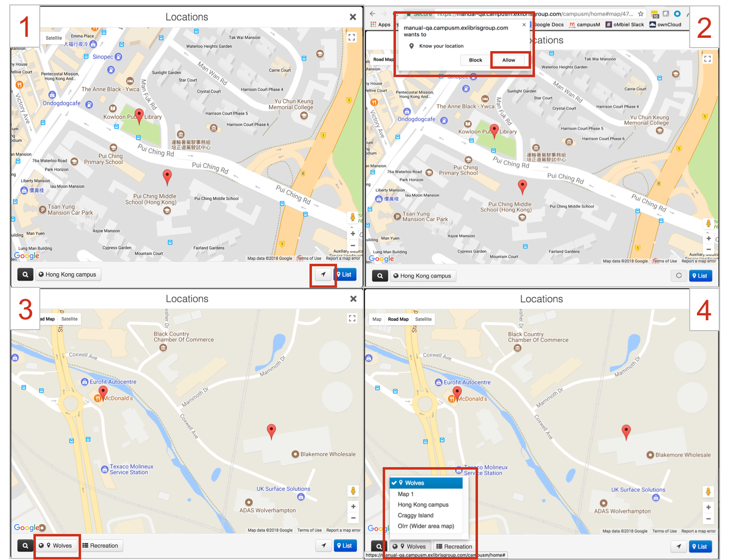Zoom out on the panel 1 map
This screenshot has width=730, height=560.
tap(353, 245)
